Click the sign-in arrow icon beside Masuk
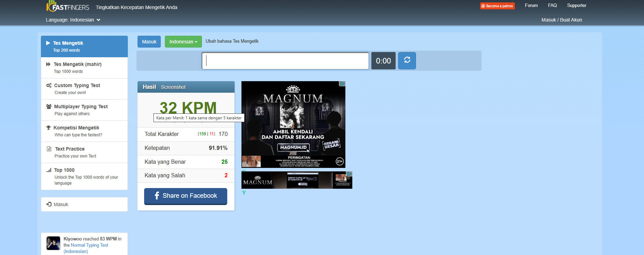644x255 pixels. (49, 204)
